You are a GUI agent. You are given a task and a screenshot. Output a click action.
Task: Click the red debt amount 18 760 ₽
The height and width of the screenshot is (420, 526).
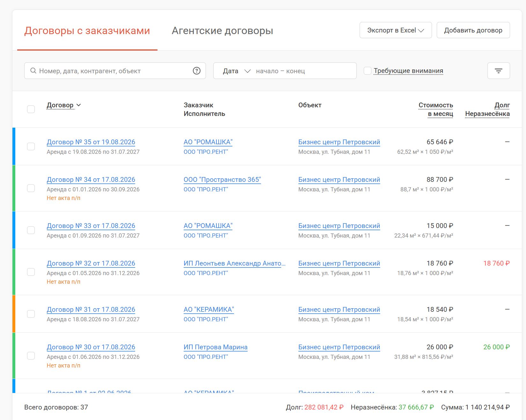point(496,263)
